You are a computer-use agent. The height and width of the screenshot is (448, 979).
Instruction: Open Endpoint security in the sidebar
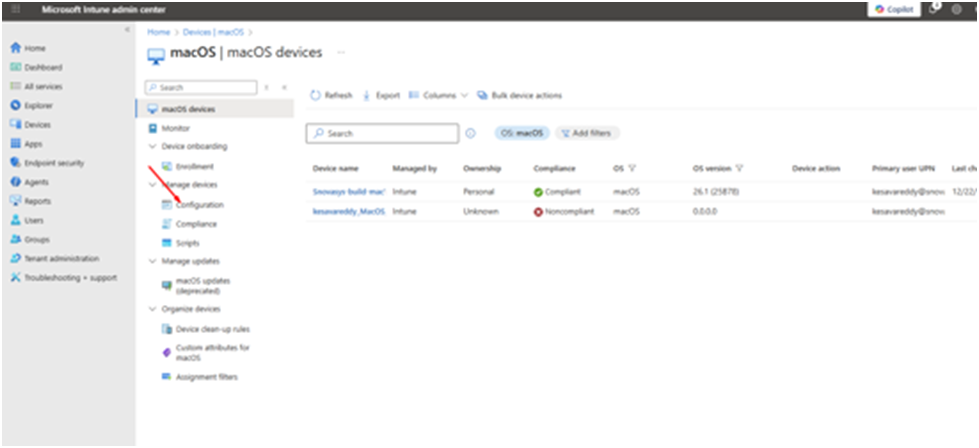pos(53,163)
